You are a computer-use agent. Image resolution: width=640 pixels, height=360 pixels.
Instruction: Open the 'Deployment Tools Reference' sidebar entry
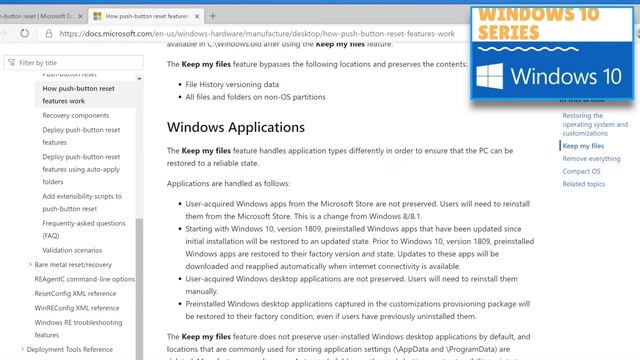[70, 349]
